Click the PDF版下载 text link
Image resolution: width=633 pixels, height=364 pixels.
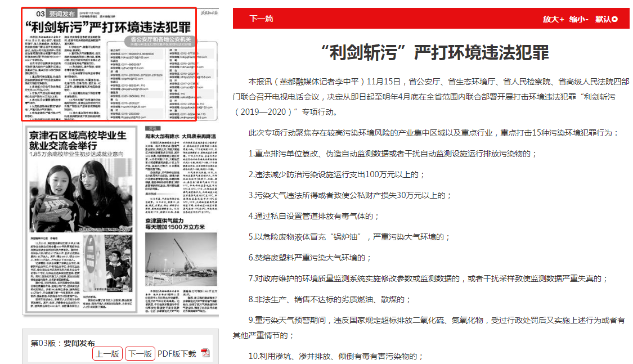pos(177,354)
